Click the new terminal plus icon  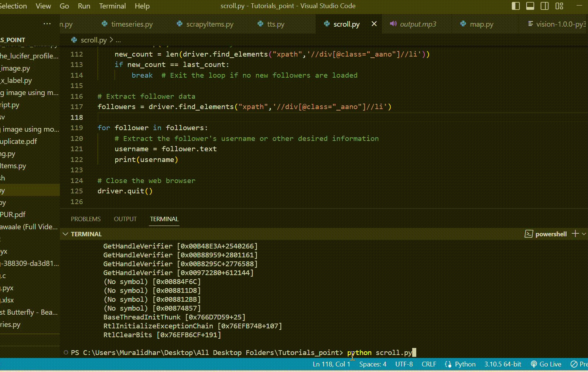click(x=575, y=234)
